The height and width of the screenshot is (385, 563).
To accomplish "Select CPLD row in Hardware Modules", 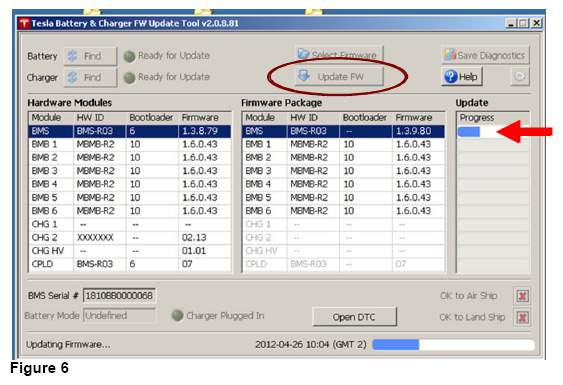I will [x=130, y=264].
